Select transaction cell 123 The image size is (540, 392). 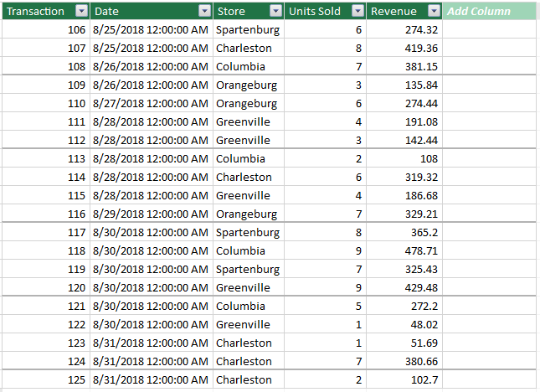pyautogui.click(x=46, y=343)
